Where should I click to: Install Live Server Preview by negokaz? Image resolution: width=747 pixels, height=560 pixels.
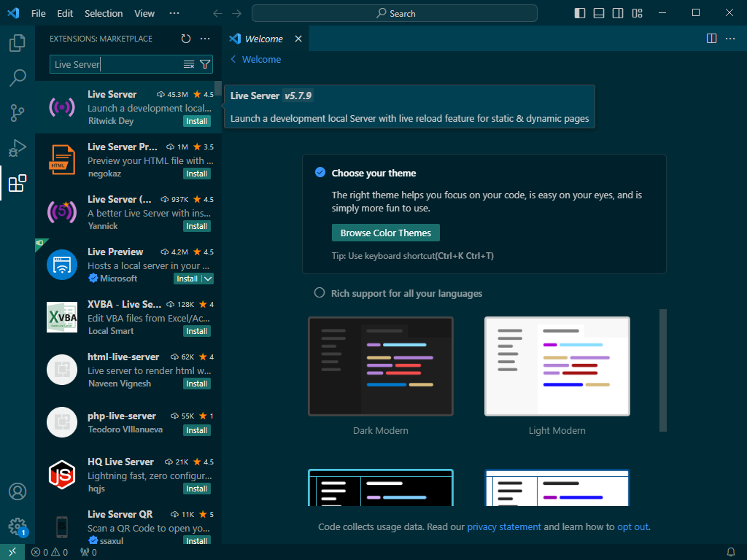coord(197,174)
